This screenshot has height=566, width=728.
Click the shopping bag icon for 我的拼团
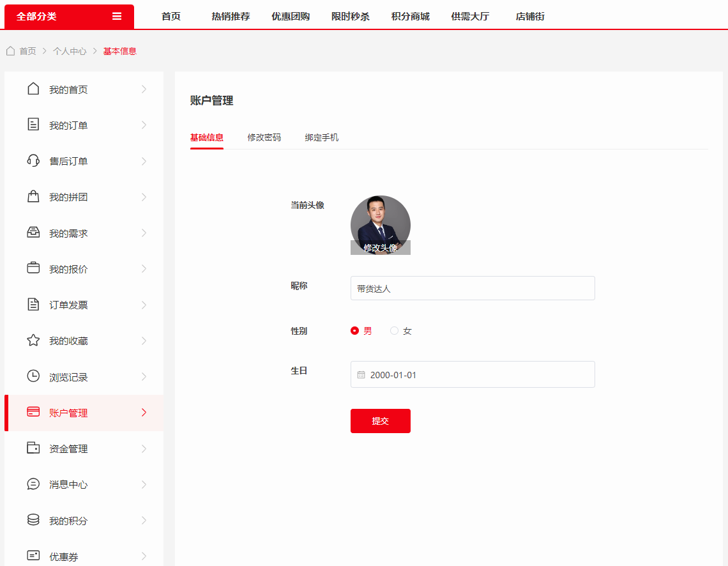[33, 197]
